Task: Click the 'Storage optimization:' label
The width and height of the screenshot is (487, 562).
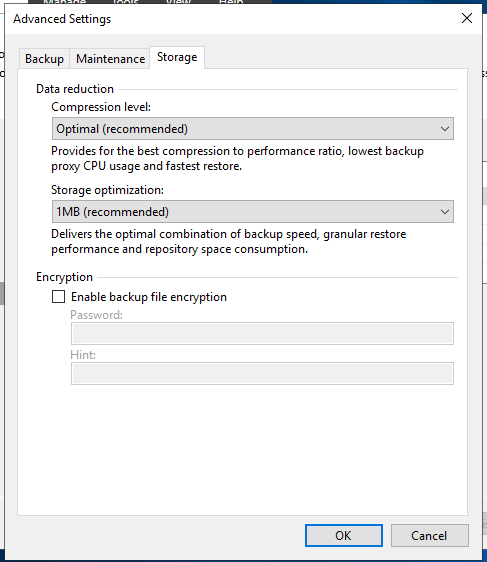Action: (x=108, y=190)
